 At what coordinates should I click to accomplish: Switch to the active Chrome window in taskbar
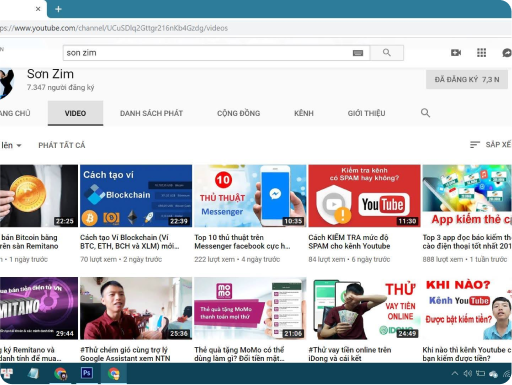pos(114,373)
